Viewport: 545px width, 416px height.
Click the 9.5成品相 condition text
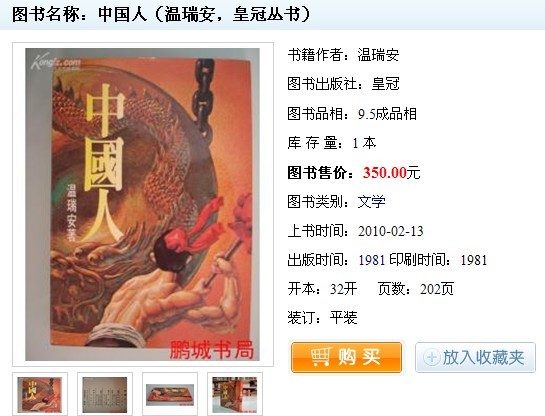coord(387,114)
